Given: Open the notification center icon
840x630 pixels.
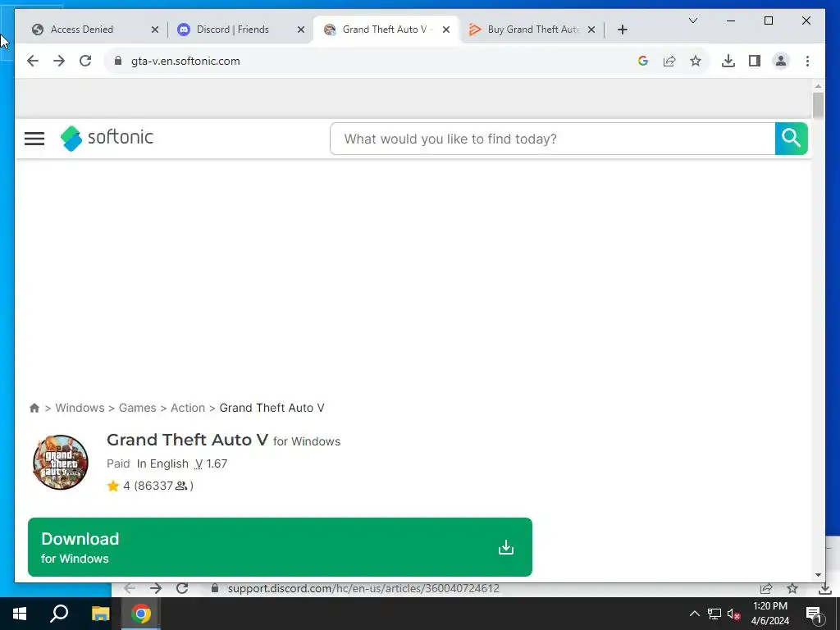Looking at the screenshot, I should tap(815, 614).
